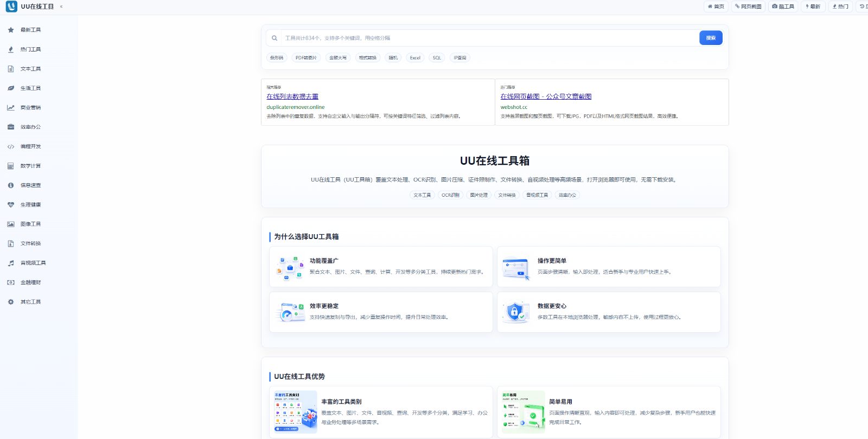Select the 条形码 keyword tag
The image size is (868, 439).
277,58
